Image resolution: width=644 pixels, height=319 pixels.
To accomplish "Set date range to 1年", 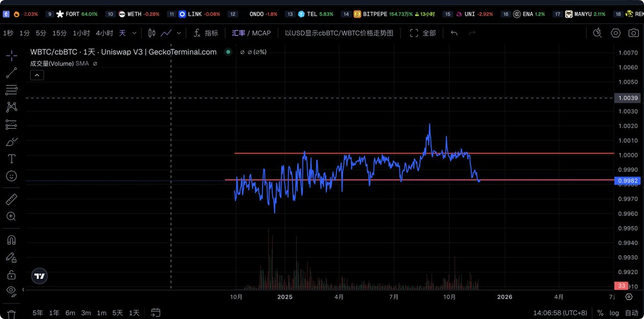I will [54, 313].
